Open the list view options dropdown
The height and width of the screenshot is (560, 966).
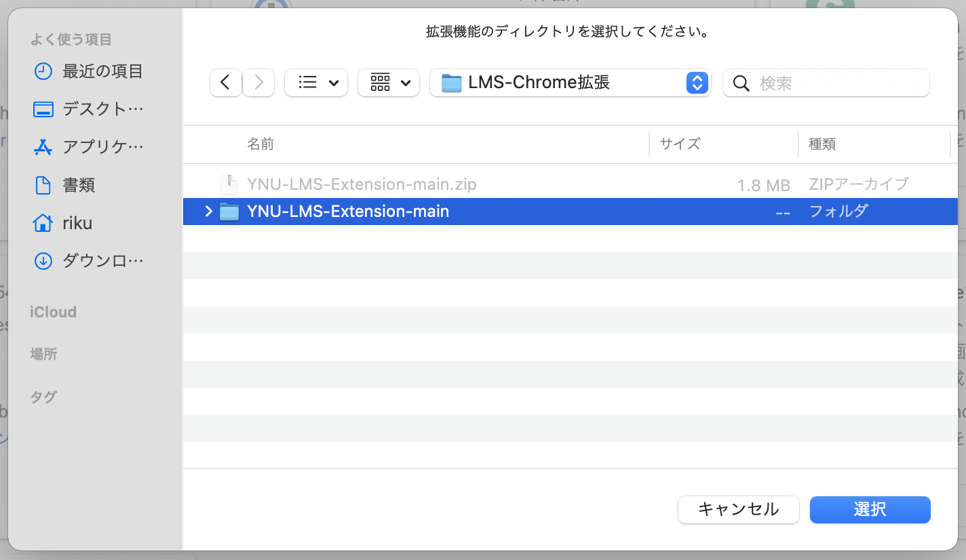coord(316,83)
